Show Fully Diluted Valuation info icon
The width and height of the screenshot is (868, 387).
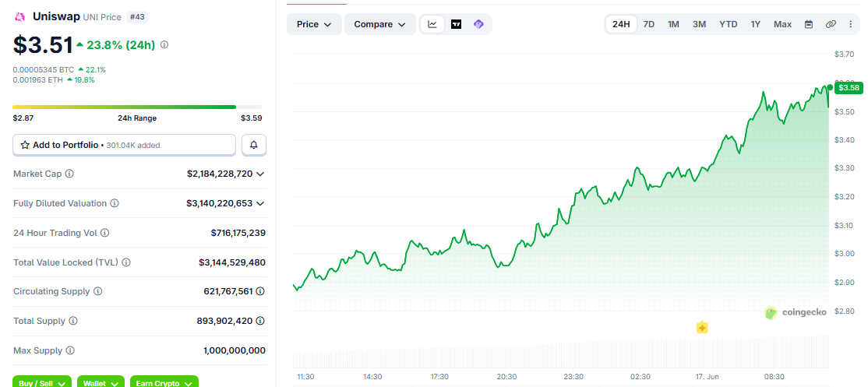[x=114, y=203]
